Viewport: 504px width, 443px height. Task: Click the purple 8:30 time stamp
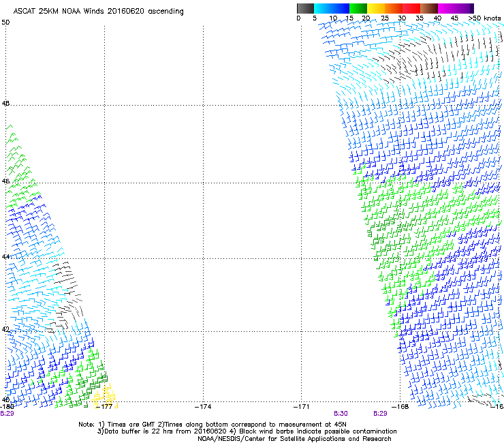point(341,414)
